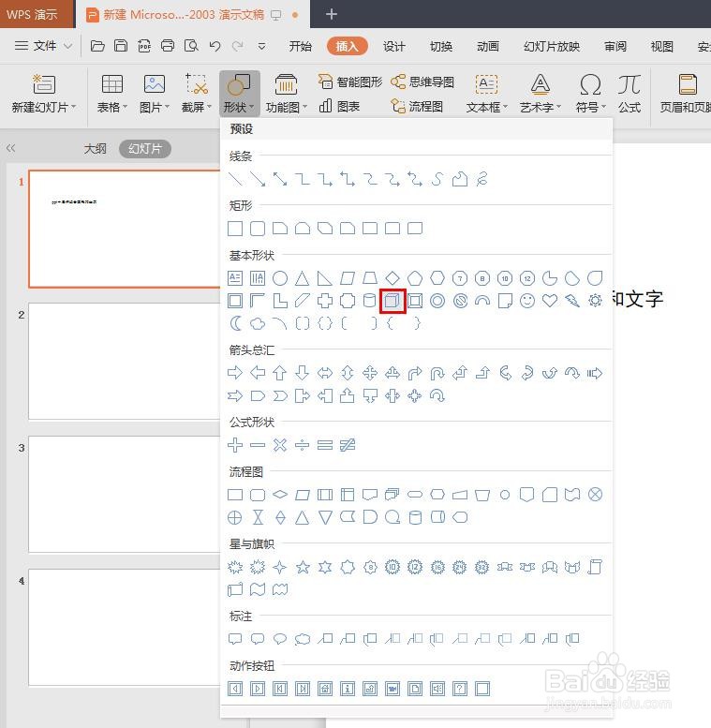
Task: Click 图表 chart button
Action: pyautogui.click(x=340, y=106)
